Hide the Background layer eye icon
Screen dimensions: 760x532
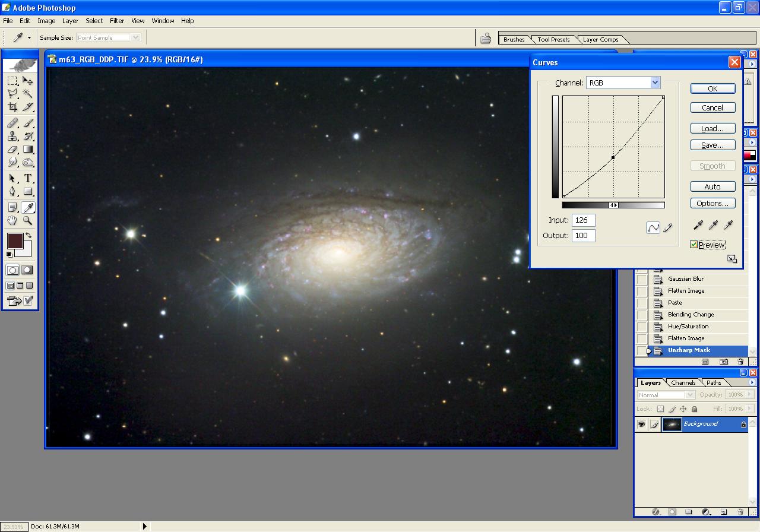tap(641, 424)
